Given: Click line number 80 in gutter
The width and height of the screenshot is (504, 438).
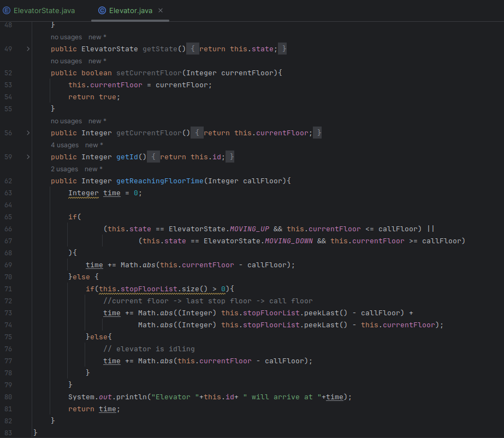Looking at the screenshot, I should pos(8,397).
